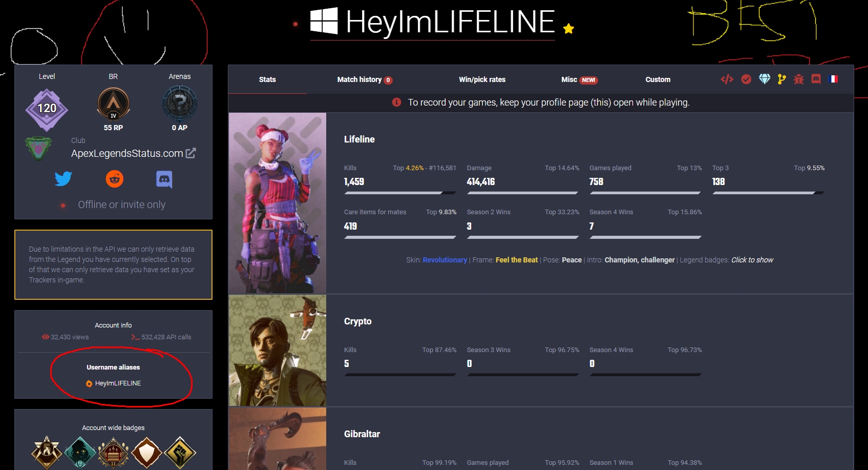
Task: Click the Offline or invite only status dot
Action: pyautogui.click(x=63, y=205)
